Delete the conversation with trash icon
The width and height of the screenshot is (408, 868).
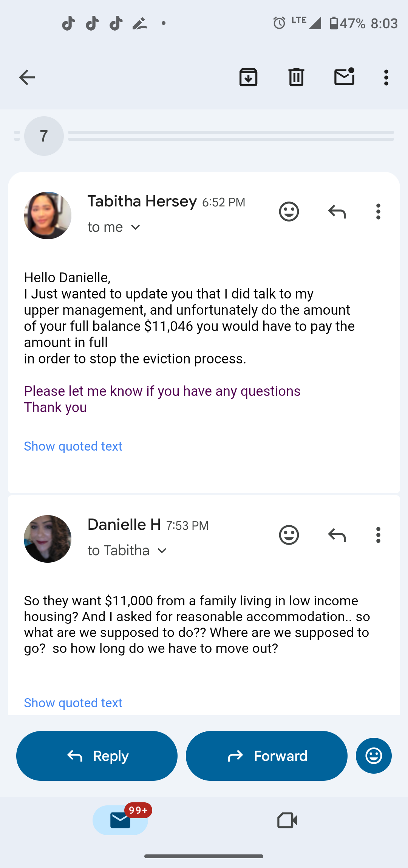tap(296, 77)
